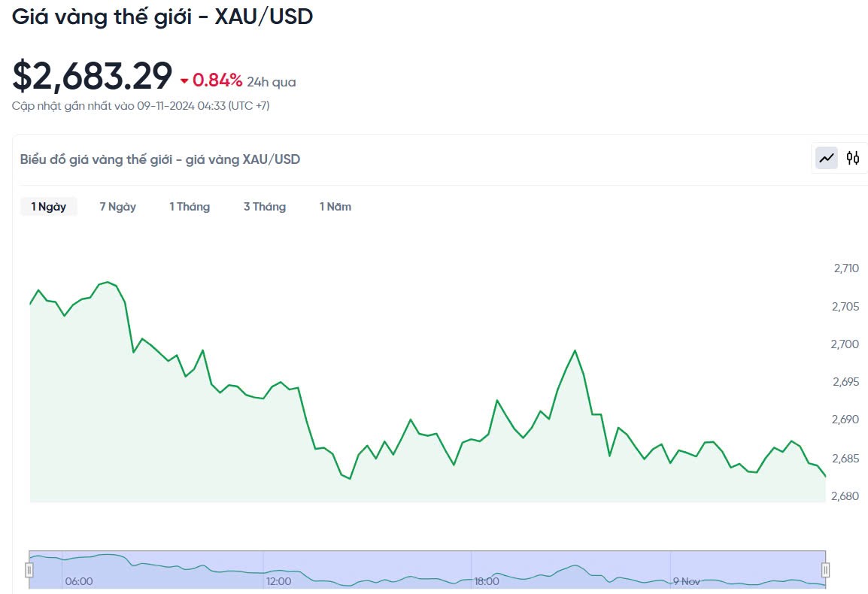
Task: Switch to candlestick chart view
Action: coord(853,158)
